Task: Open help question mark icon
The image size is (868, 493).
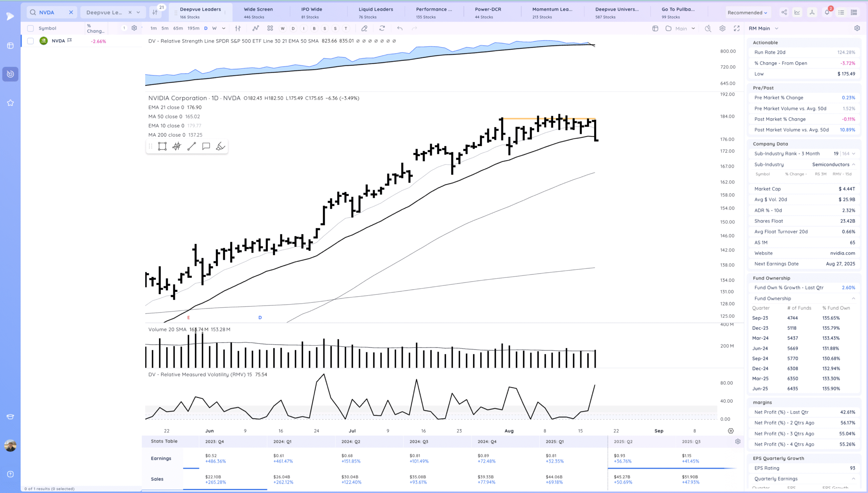Action: click(11, 474)
